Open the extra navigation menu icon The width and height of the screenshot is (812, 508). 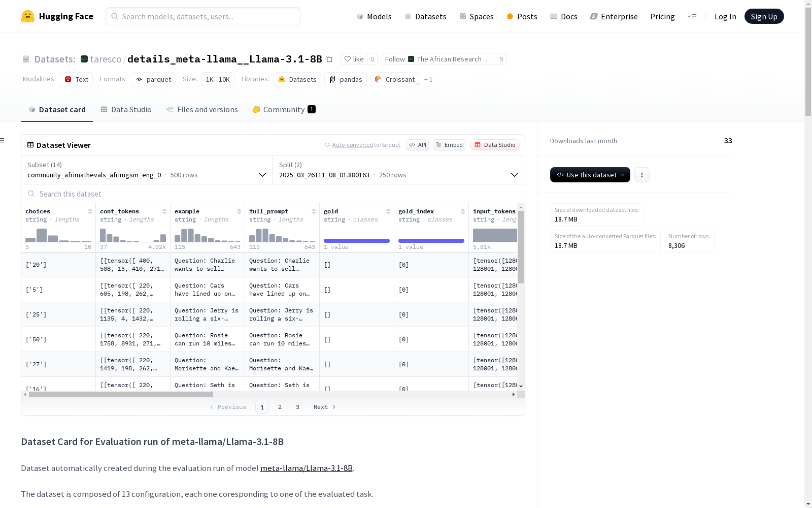coord(692,16)
